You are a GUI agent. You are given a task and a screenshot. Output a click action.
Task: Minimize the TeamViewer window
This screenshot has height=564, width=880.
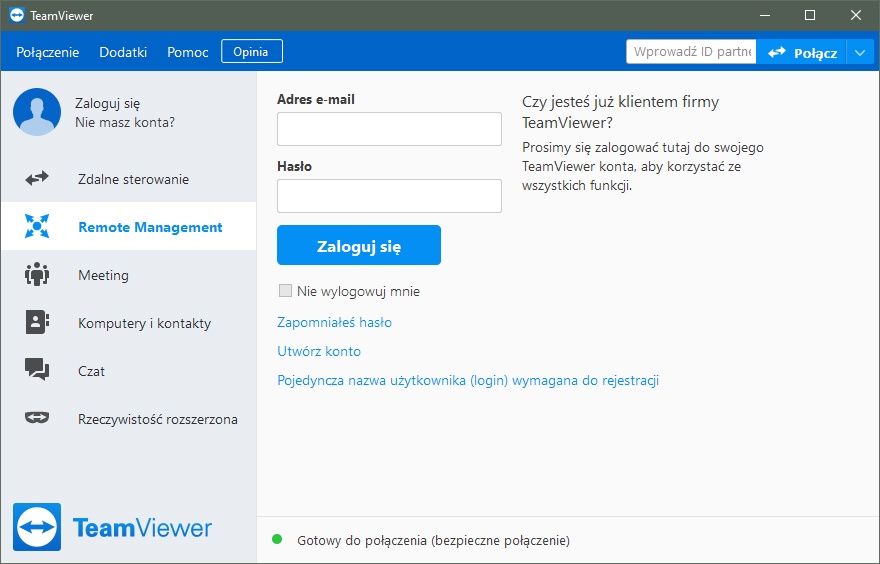[x=764, y=15]
